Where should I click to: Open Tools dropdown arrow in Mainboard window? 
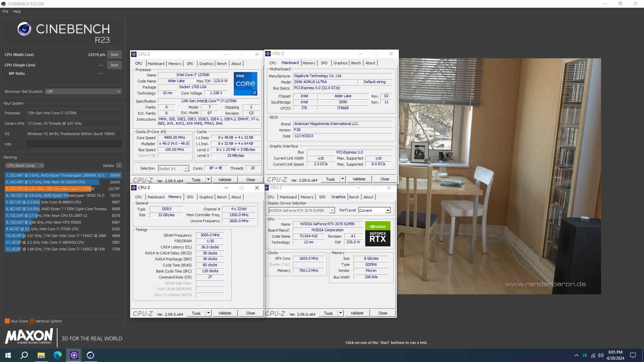[342, 179]
